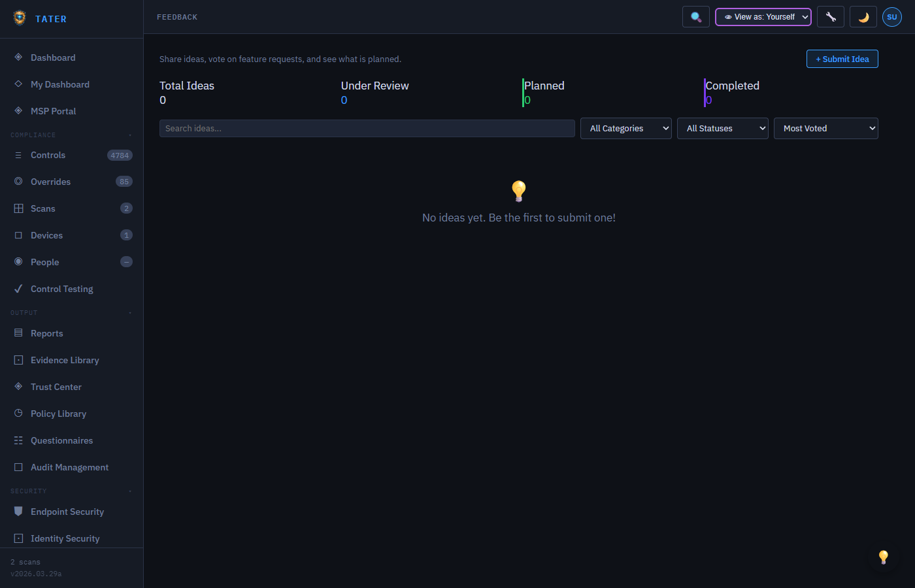Viewport: 915px width, 588px height.
Task: Open Reports page
Action: (x=72, y=333)
